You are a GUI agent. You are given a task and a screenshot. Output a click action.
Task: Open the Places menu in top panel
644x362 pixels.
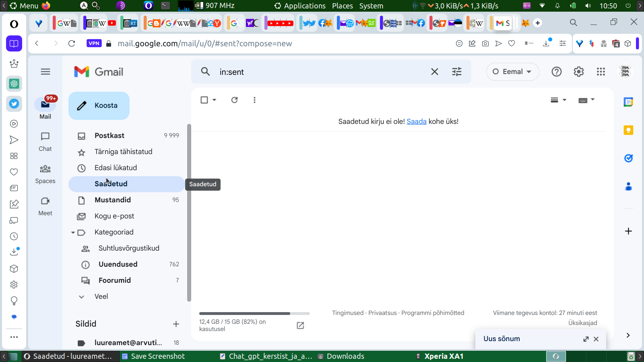click(343, 6)
